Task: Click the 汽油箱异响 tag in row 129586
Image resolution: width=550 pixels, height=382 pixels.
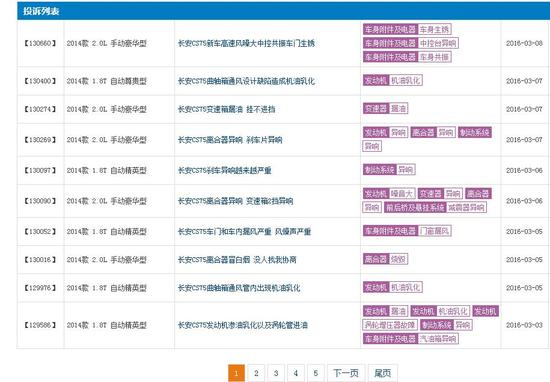Action: (x=438, y=339)
